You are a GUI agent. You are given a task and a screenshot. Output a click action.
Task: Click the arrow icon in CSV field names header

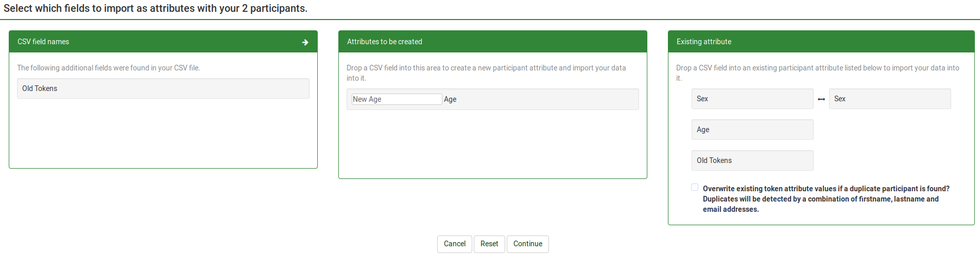coord(305,42)
